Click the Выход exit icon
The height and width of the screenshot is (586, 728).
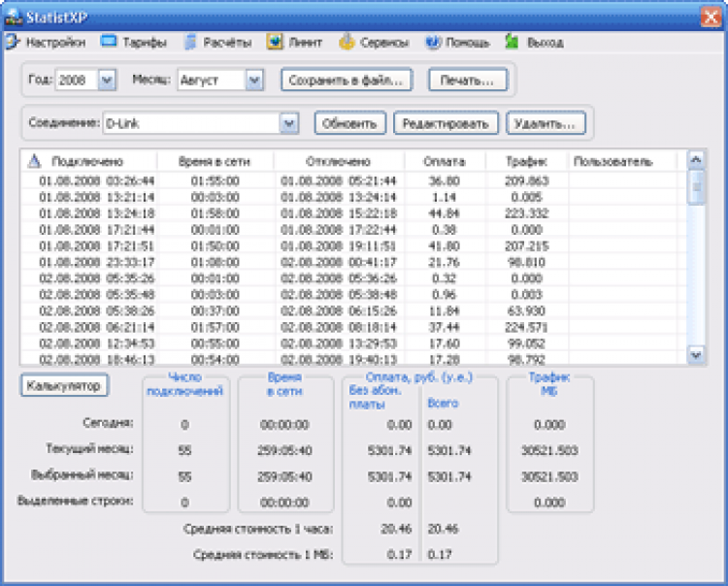(512, 43)
